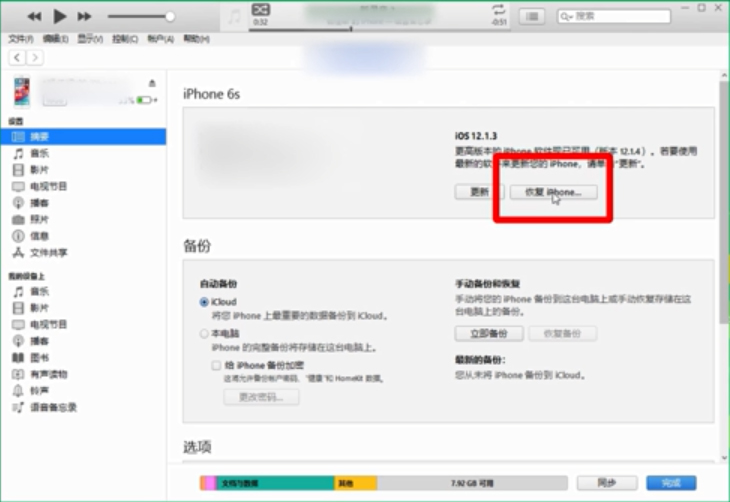Open the Up Next list icon

click(532, 17)
